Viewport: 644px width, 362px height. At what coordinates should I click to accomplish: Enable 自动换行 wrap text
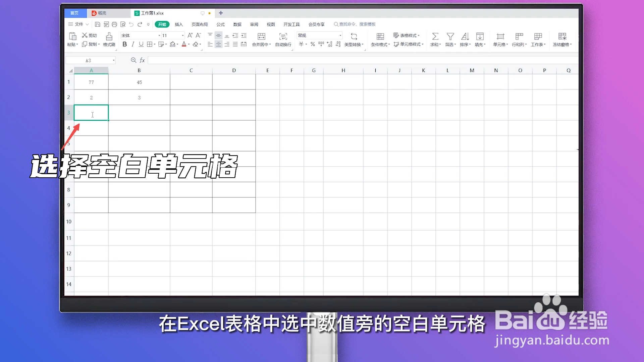coord(283,40)
